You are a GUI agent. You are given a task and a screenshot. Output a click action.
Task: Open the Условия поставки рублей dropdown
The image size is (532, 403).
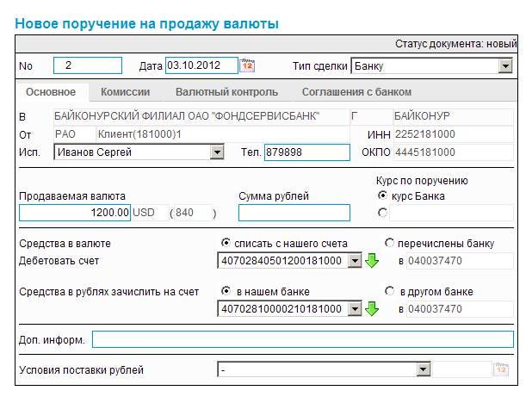click(424, 369)
